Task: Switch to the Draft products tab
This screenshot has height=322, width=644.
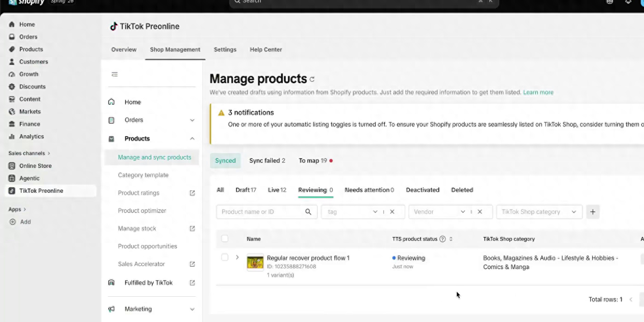Action: (246, 190)
